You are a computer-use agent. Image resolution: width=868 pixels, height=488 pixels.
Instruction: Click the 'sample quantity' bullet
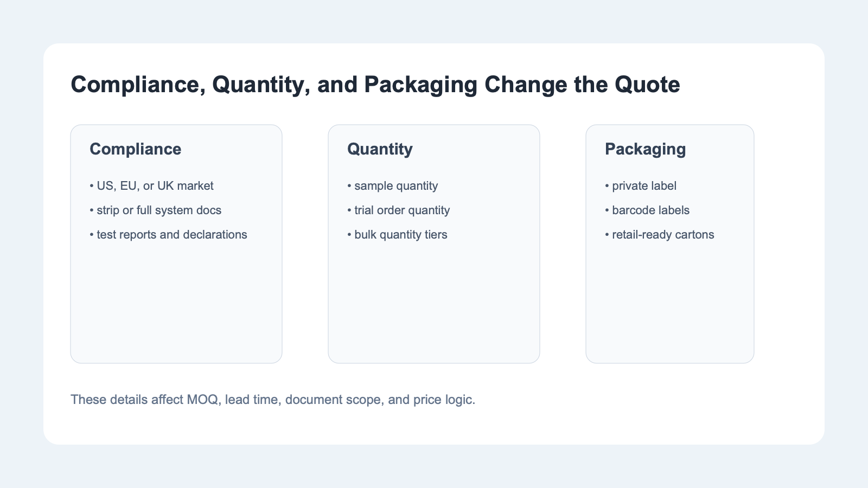[395, 186]
